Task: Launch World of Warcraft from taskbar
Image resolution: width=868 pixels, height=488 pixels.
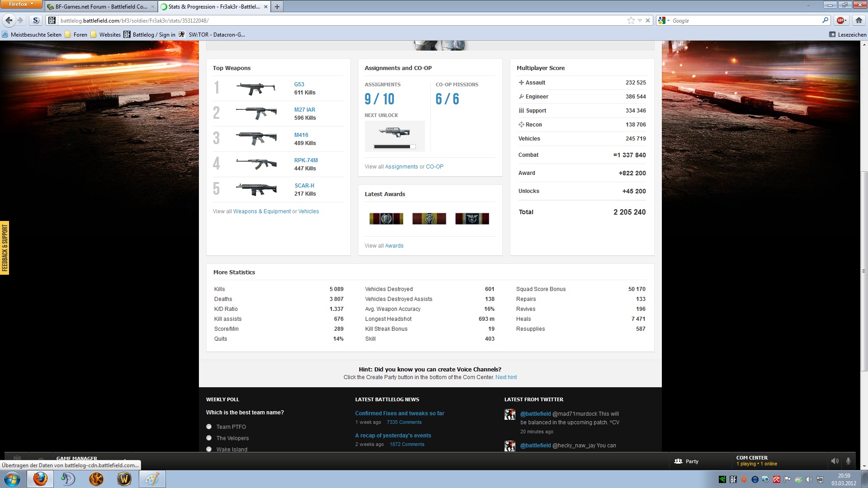Action: click(x=124, y=479)
